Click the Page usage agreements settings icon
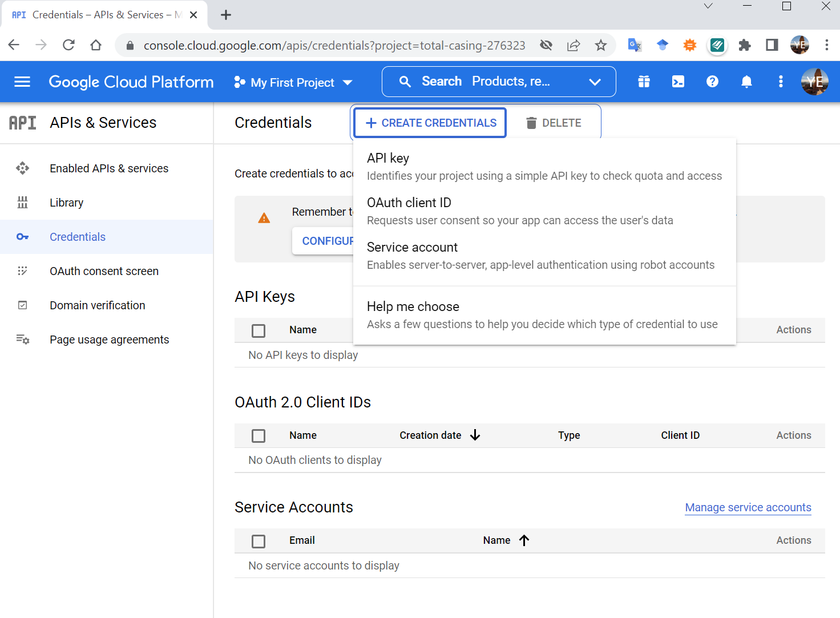Screen dimensions: 840x618 pyautogui.click(x=22, y=340)
